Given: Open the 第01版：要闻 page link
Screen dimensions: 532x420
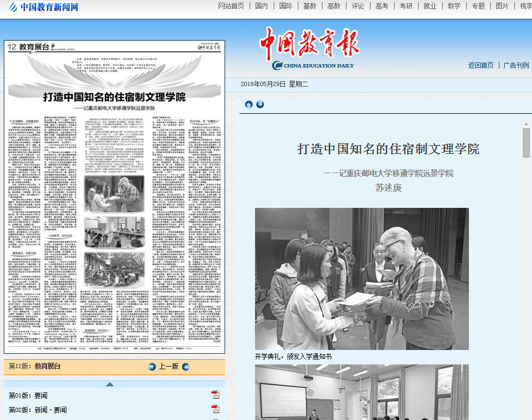Looking at the screenshot, I should pos(28,395).
